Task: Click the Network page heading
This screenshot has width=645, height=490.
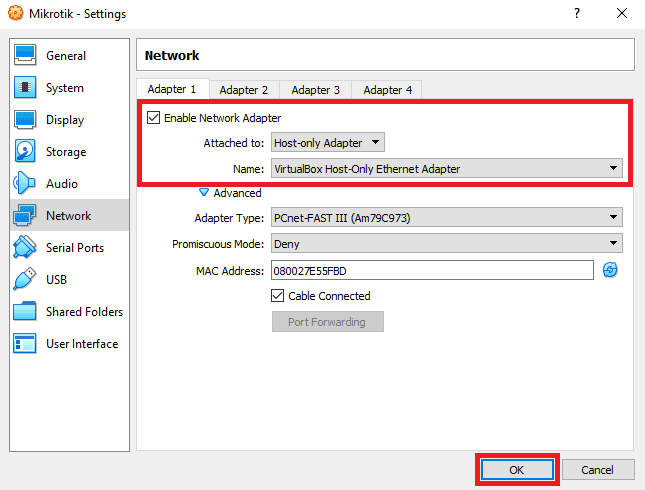Action: 172,55
